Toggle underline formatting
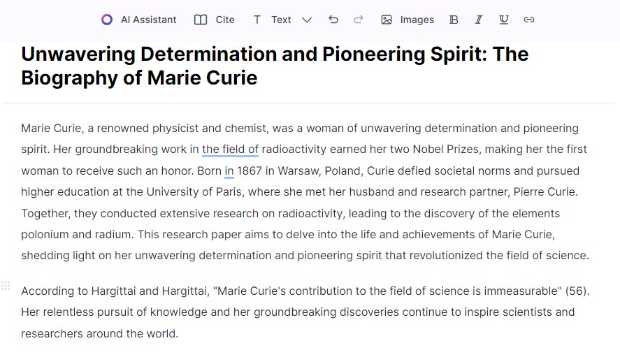This screenshot has width=620, height=364. 504,20
